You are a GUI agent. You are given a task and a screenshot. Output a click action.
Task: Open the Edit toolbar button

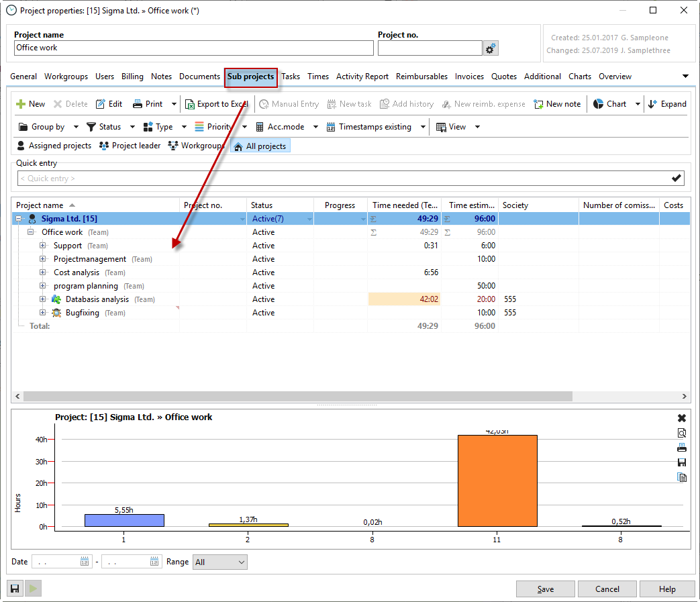tap(109, 104)
